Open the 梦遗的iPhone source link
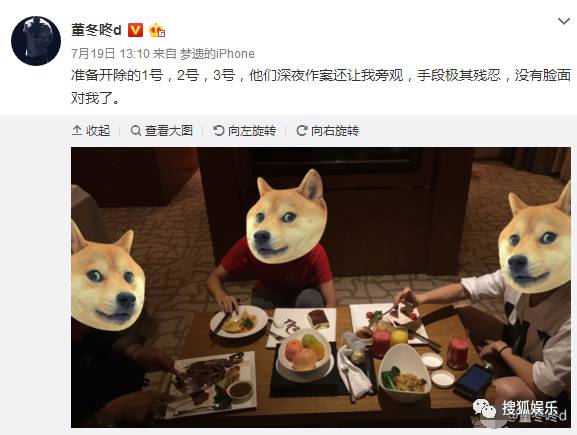 coord(217,54)
